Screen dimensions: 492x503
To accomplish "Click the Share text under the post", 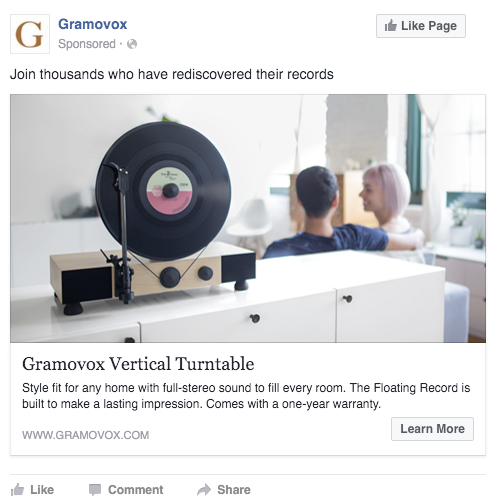I will 234,490.
